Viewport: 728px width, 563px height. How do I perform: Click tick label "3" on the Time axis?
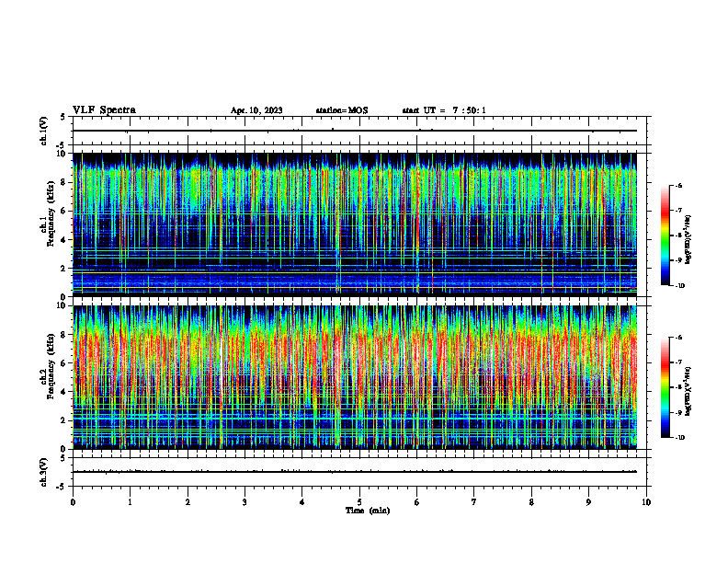pos(245,502)
